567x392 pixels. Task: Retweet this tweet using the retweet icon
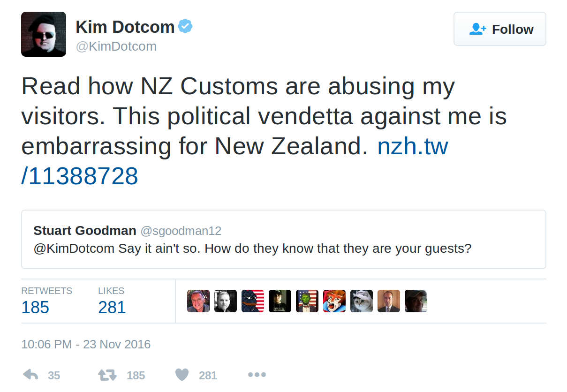107,375
